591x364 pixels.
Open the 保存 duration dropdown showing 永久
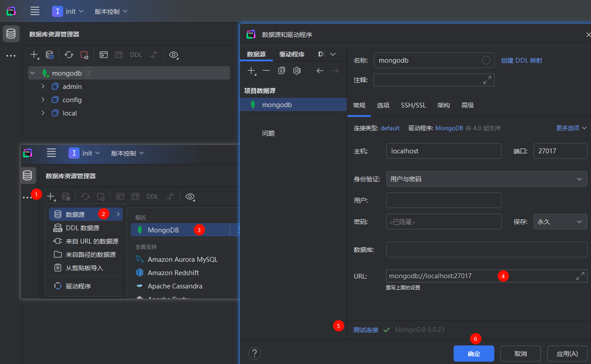(560, 221)
